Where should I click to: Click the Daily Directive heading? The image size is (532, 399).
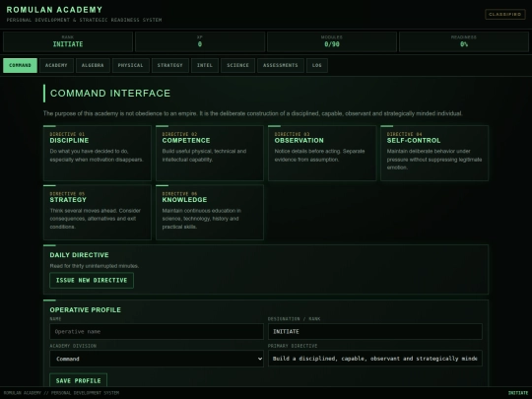pos(80,255)
